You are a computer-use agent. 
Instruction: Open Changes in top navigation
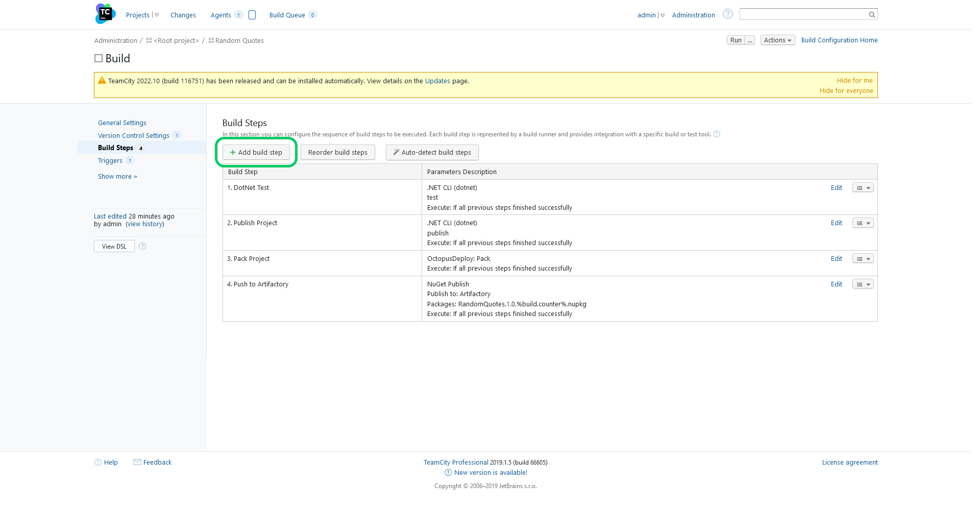[x=183, y=15]
